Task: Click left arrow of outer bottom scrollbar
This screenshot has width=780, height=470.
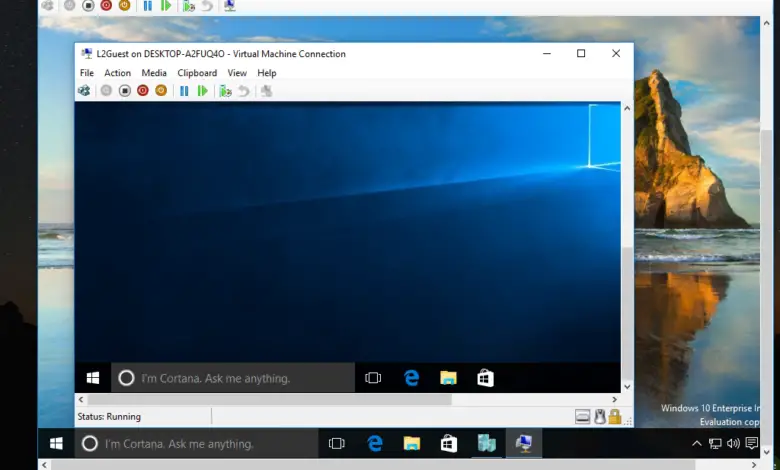Action: click(44, 465)
